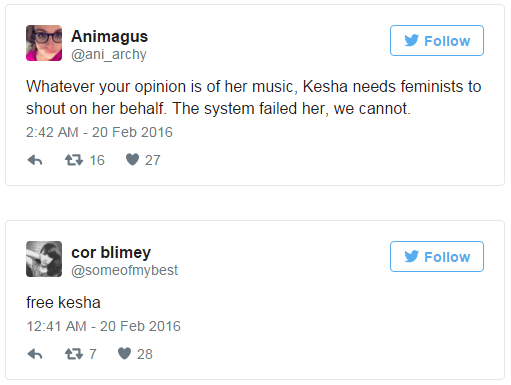Open the @ani_archy handle link
This screenshot has height=385, width=511.
(109, 54)
